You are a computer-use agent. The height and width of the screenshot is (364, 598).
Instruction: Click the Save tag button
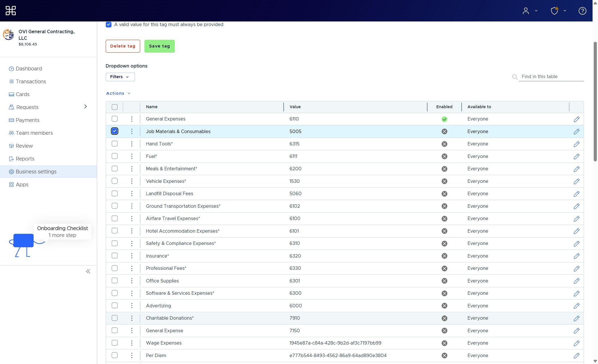click(x=159, y=46)
